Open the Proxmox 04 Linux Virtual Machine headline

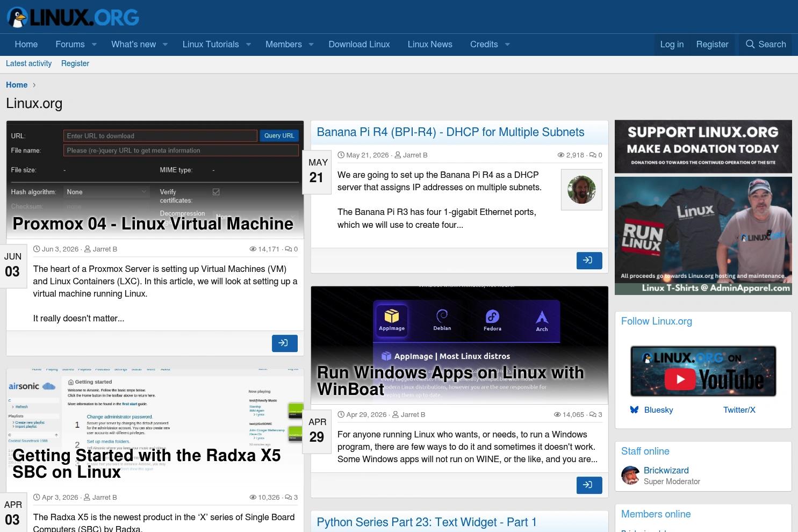(153, 224)
